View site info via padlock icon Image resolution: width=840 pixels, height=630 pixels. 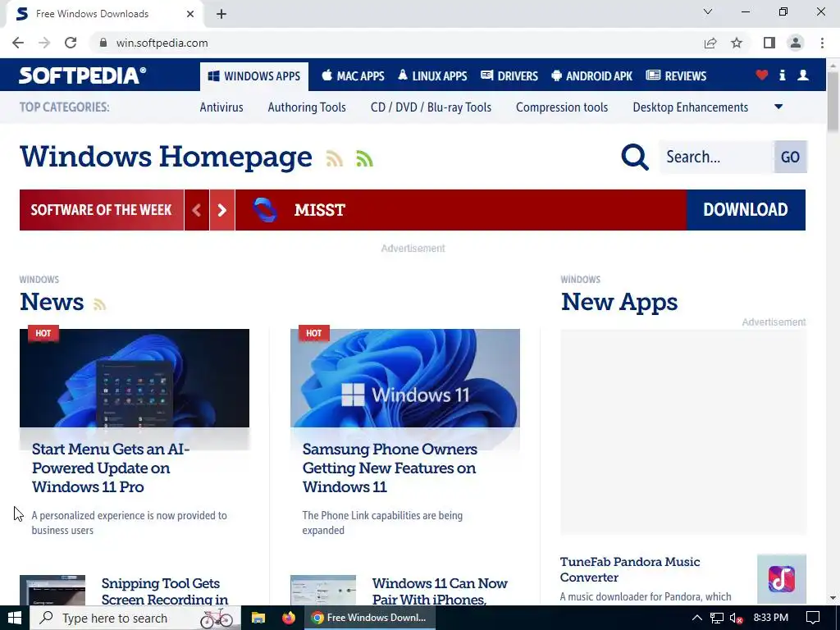pyautogui.click(x=103, y=43)
